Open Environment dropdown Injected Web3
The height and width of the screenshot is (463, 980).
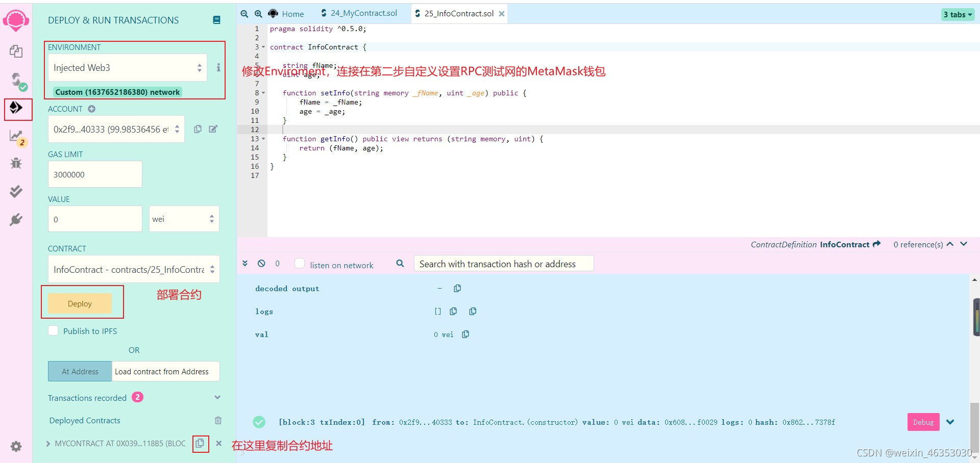[128, 67]
